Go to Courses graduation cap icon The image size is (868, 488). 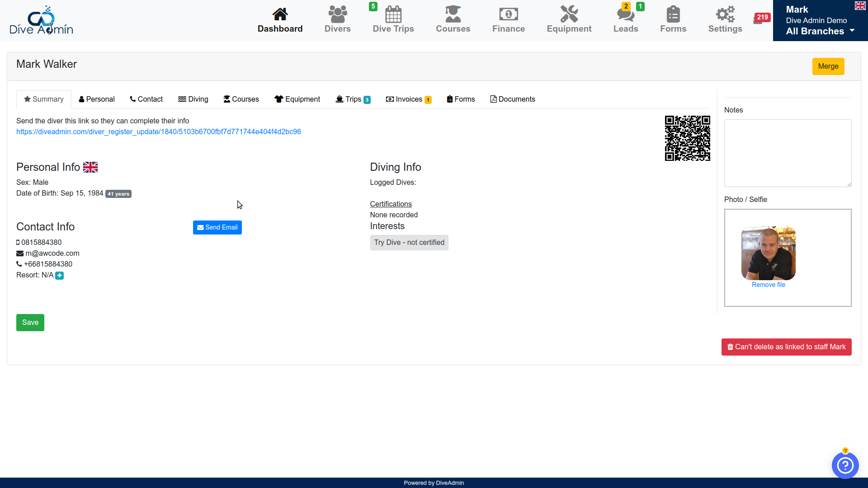pos(453,14)
